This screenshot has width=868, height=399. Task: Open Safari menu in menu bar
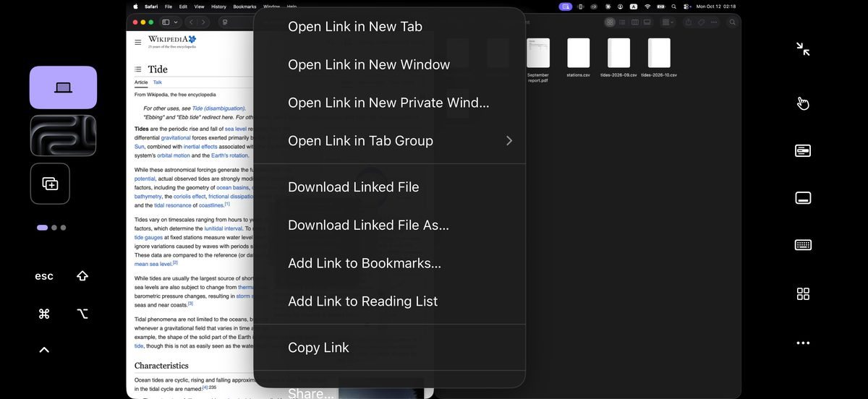151,7
